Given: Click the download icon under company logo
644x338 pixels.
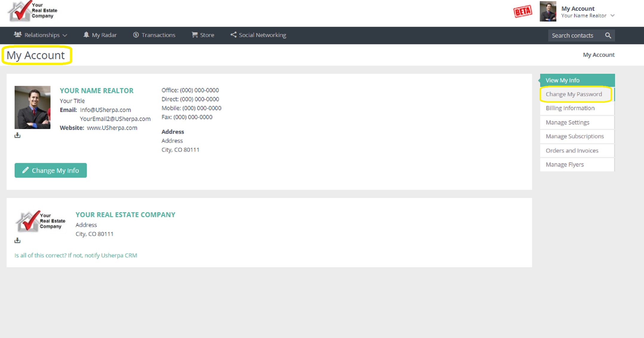Looking at the screenshot, I should tap(17, 240).
